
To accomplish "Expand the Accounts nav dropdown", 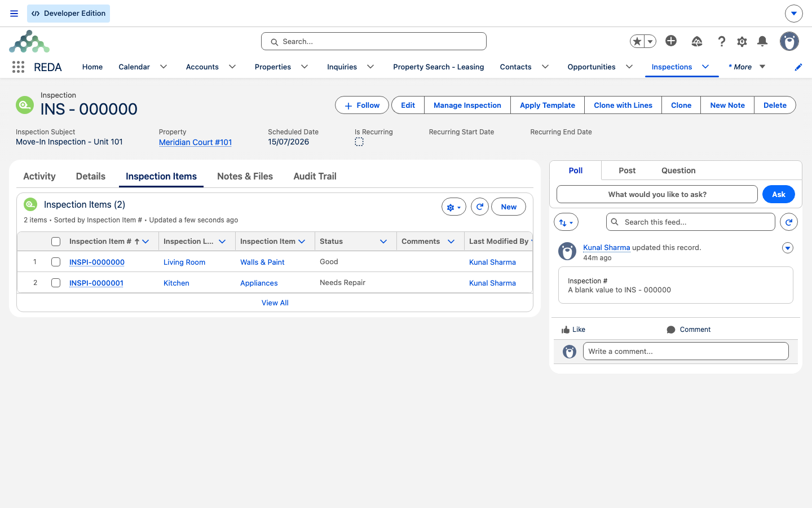I will click(x=232, y=67).
